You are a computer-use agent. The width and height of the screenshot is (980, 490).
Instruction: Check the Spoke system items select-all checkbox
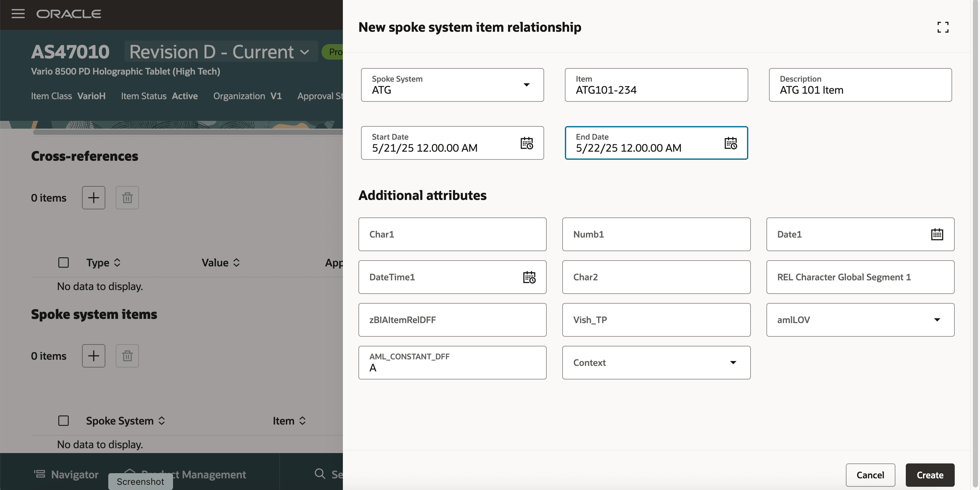coord(64,421)
